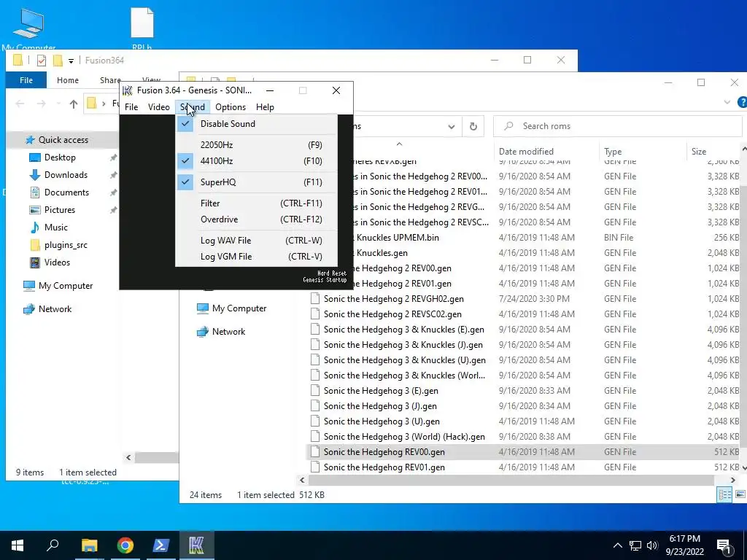Open Fusion's Options menu
This screenshot has height=560, width=747.
click(230, 107)
